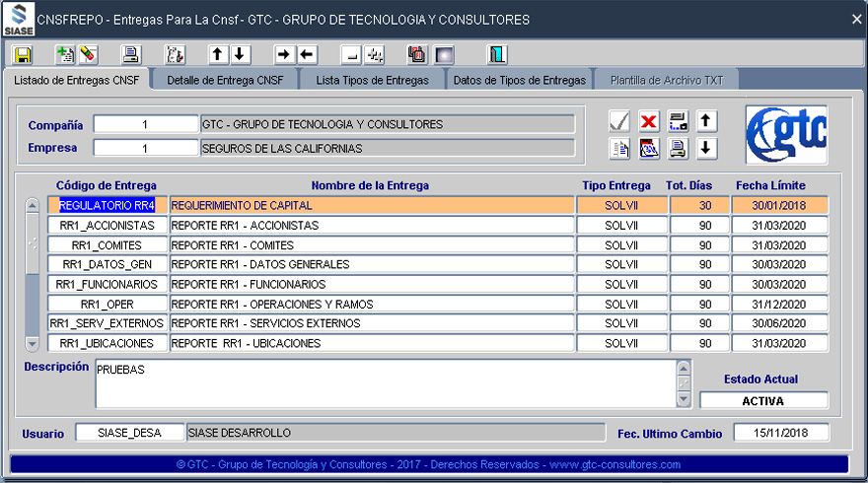Click the eraser icon in the top toolbar
Viewport: 868px width, 483px height.
[88, 55]
